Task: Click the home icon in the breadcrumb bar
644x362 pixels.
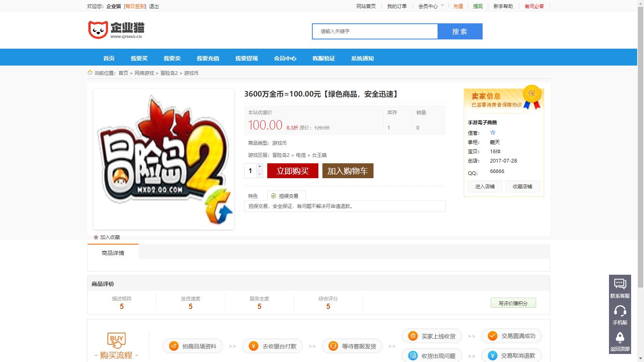Action: tap(90, 72)
